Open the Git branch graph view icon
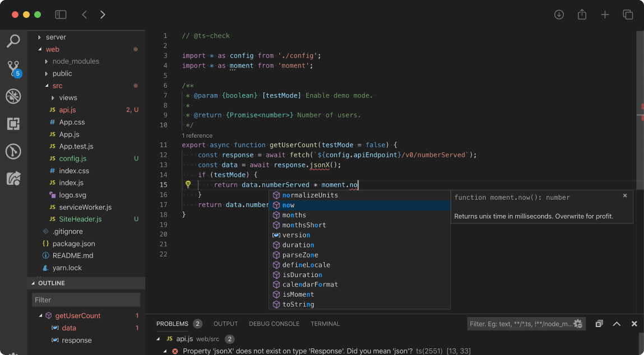The width and height of the screenshot is (644, 355). click(13, 151)
